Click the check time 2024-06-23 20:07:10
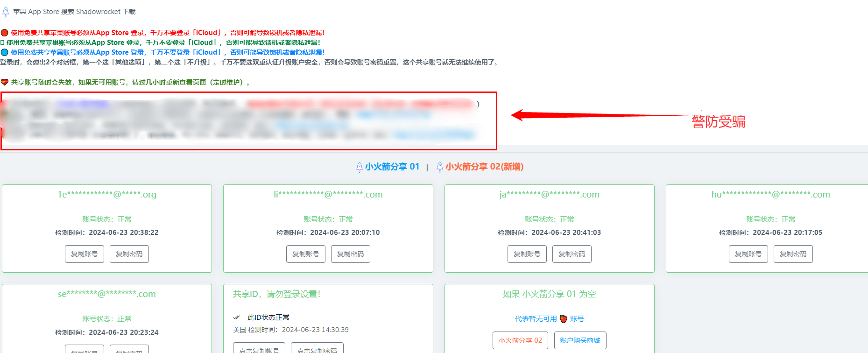Viewport: 868px width, 353px height. pyautogui.click(x=345, y=233)
